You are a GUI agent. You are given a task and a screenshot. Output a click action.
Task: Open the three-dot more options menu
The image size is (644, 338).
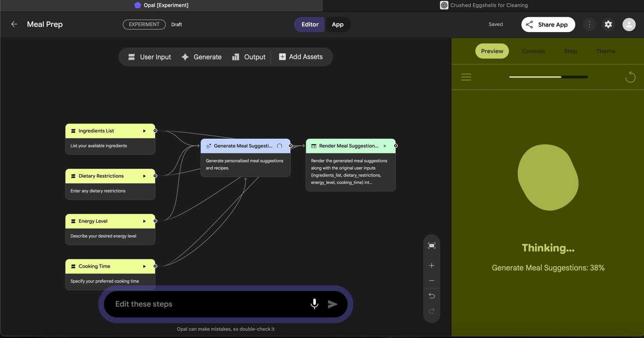[589, 24]
